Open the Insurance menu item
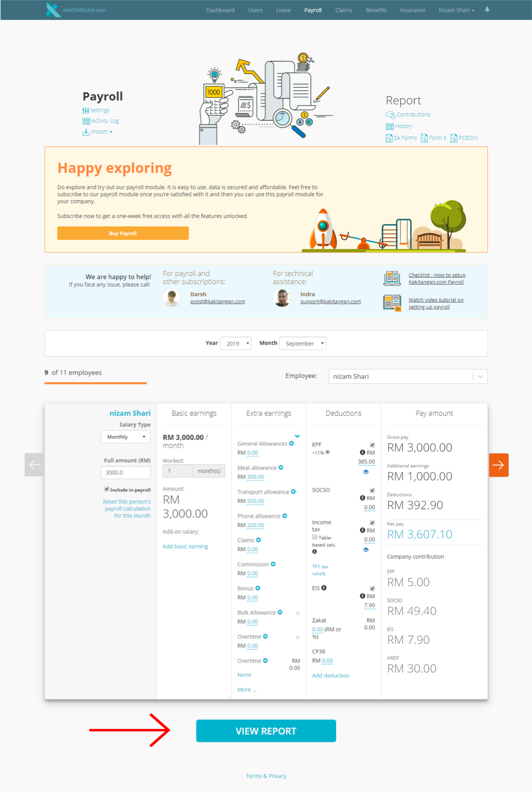Viewport: 532px width, 793px height. (x=413, y=10)
